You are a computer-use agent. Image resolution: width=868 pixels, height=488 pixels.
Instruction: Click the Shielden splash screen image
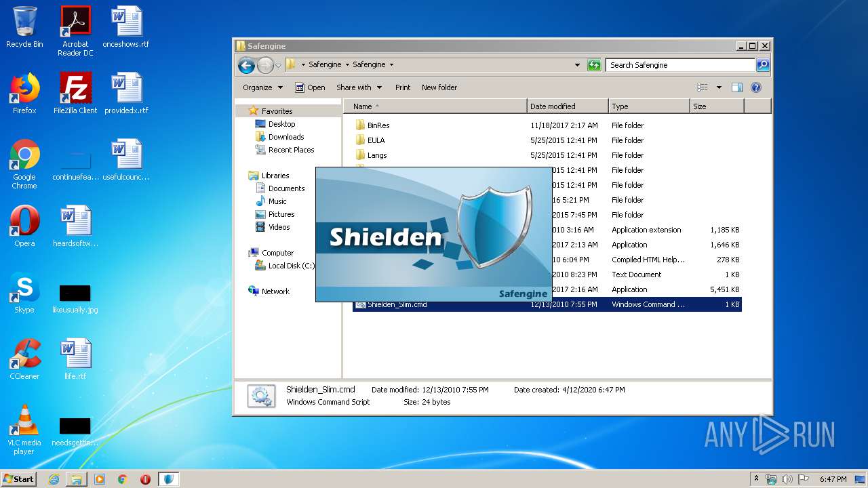(433, 235)
